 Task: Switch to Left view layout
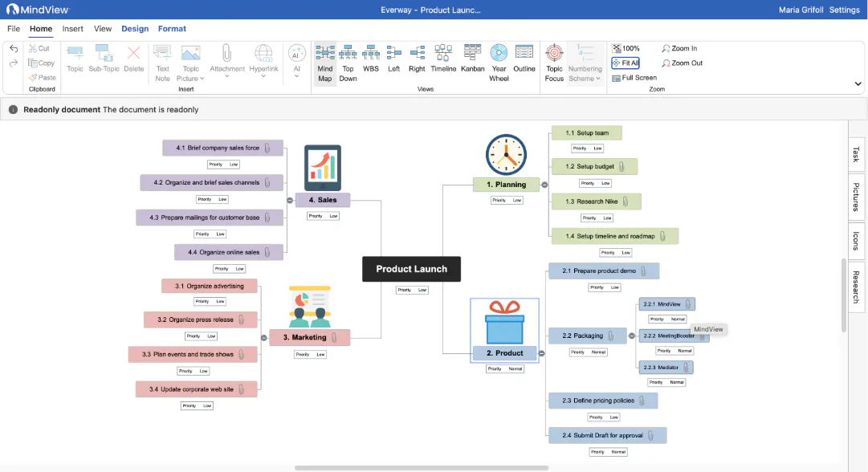click(x=393, y=59)
